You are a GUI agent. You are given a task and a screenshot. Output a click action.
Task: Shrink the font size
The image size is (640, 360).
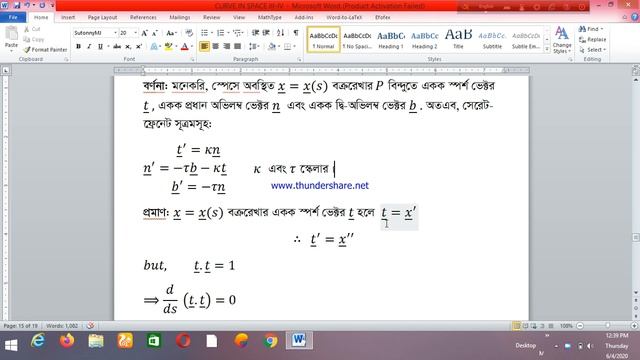(x=155, y=33)
